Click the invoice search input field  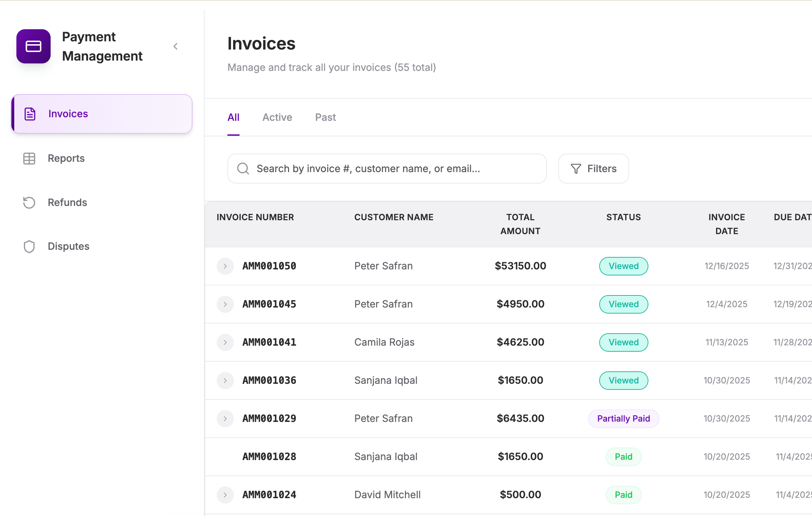pos(392,169)
